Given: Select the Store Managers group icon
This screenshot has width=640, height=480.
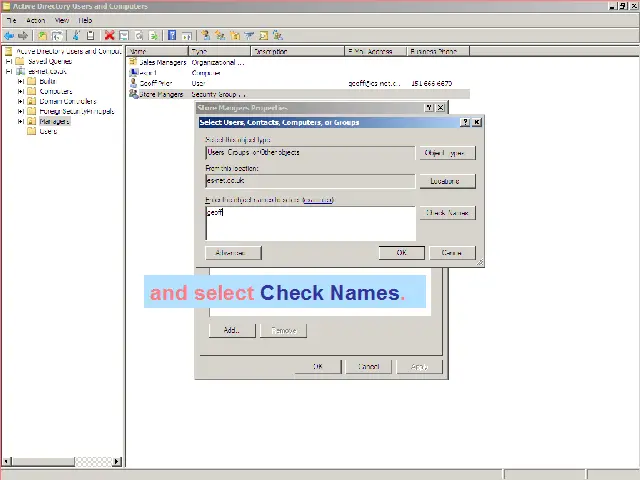Looking at the screenshot, I should pos(133,95).
